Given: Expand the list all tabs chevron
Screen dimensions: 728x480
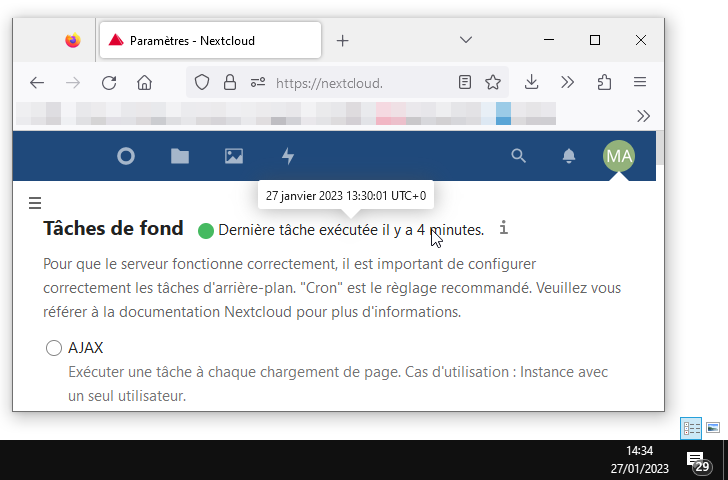Looking at the screenshot, I should pos(466,40).
